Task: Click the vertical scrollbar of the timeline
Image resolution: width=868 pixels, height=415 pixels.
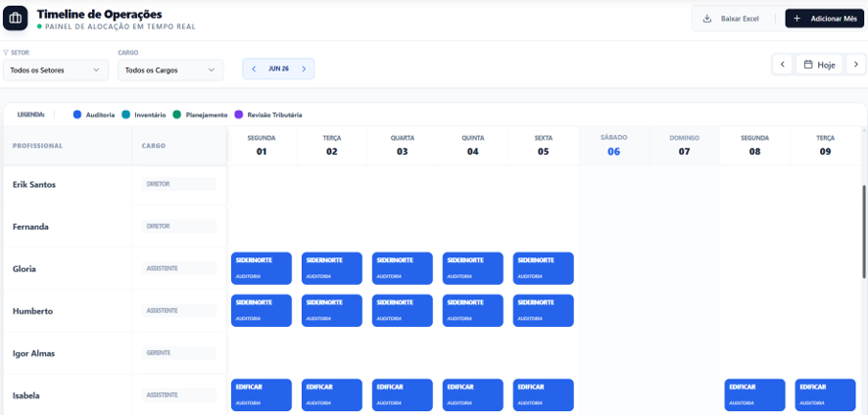Action: (865, 231)
